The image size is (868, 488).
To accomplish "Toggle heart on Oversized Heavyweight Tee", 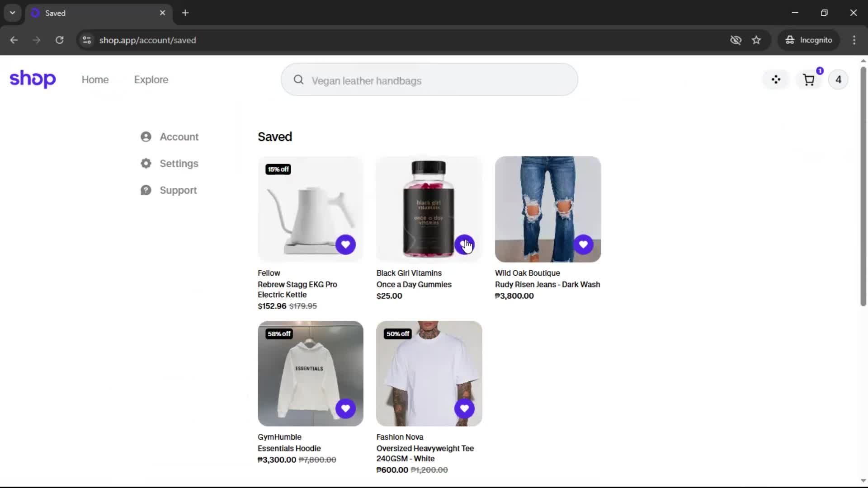I will (464, 408).
